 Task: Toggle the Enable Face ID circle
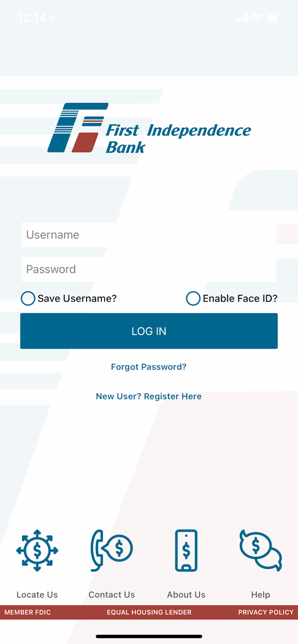193,298
